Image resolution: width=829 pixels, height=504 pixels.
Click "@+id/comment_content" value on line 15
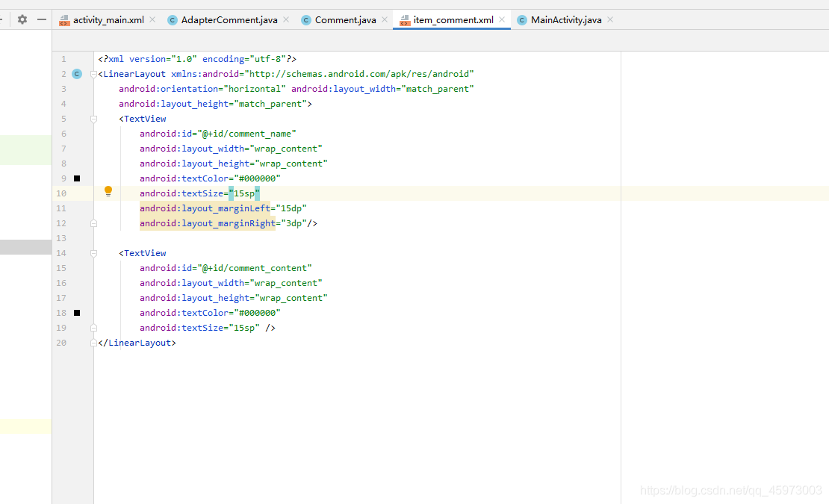[255, 268]
